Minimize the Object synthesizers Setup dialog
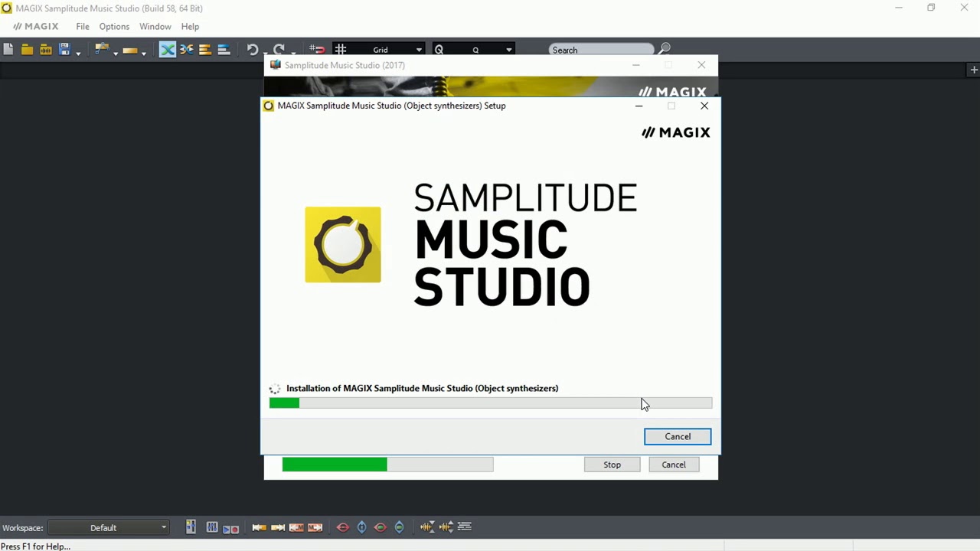This screenshot has height=551, width=980. click(x=639, y=106)
